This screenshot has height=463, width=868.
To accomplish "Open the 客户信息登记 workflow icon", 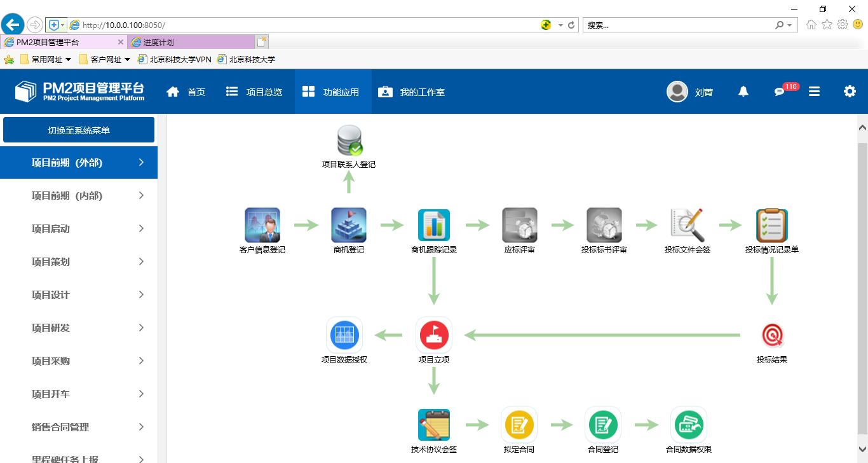I will pyautogui.click(x=262, y=225).
